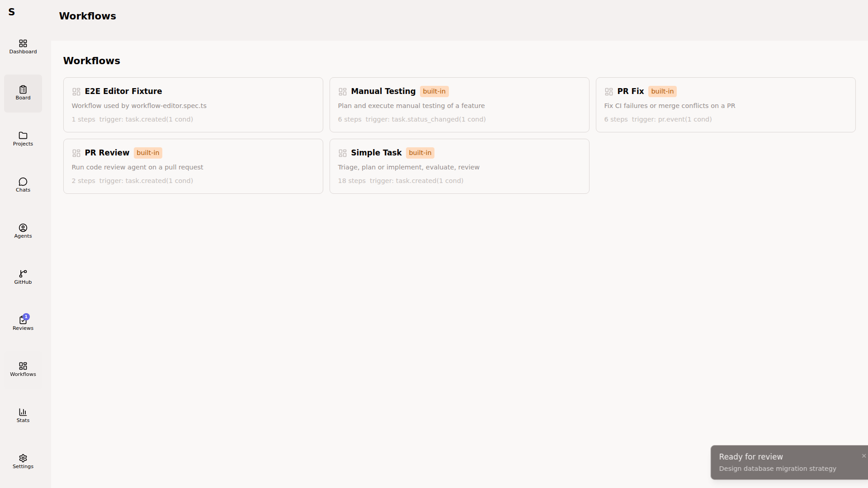This screenshot has width=868, height=488.
Task: Open the GitHub integration
Action: pos(23,277)
